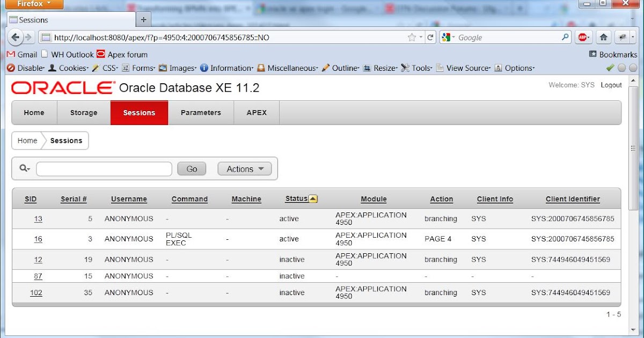Image resolution: width=644 pixels, height=338 pixels.
Task: Click the Status sort ascending arrow icon
Action: click(313, 199)
